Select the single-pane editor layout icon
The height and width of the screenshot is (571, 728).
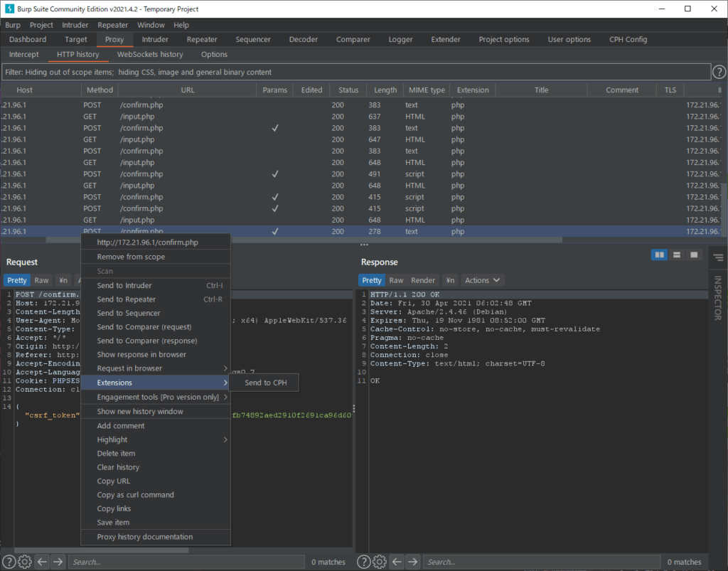click(x=694, y=253)
